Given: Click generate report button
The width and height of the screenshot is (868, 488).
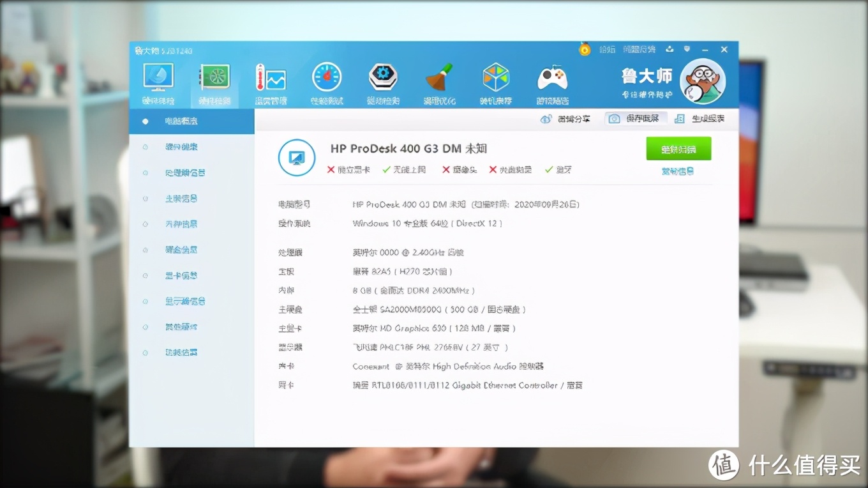Looking at the screenshot, I should [700, 119].
